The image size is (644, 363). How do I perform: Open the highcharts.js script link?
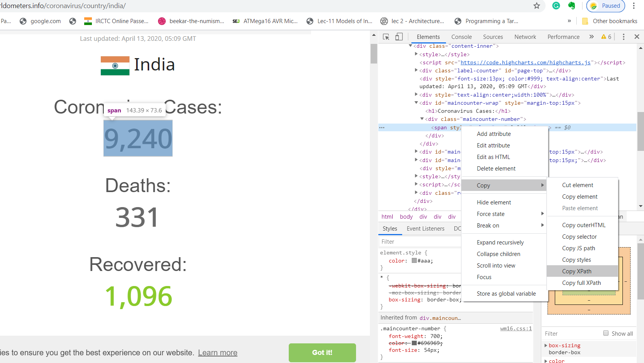pyautogui.click(x=526, y=62)
